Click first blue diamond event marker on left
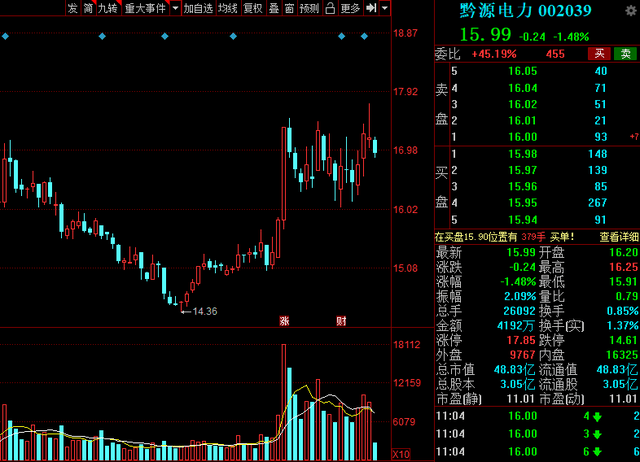Viewport: 640px width, 462px height. (5, 36)
